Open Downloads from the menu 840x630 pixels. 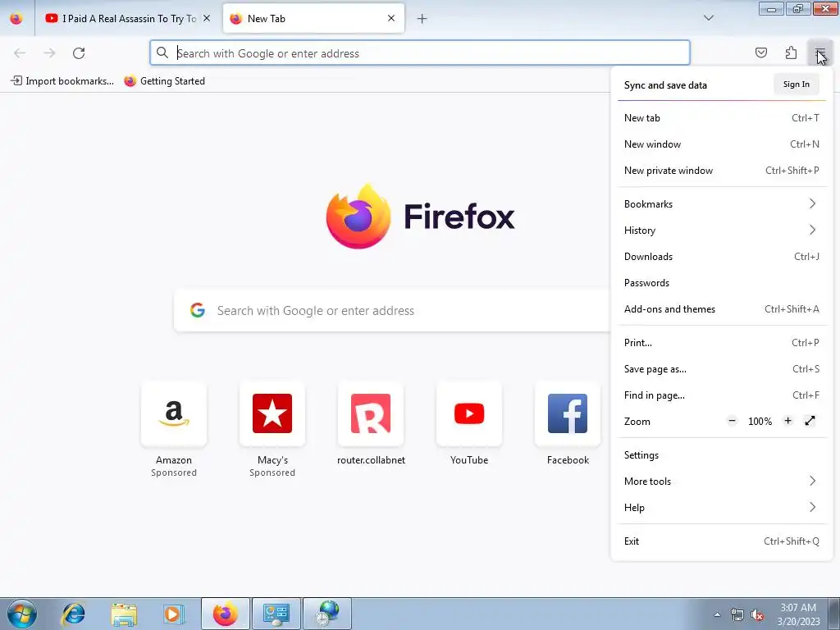pos(722,257)
